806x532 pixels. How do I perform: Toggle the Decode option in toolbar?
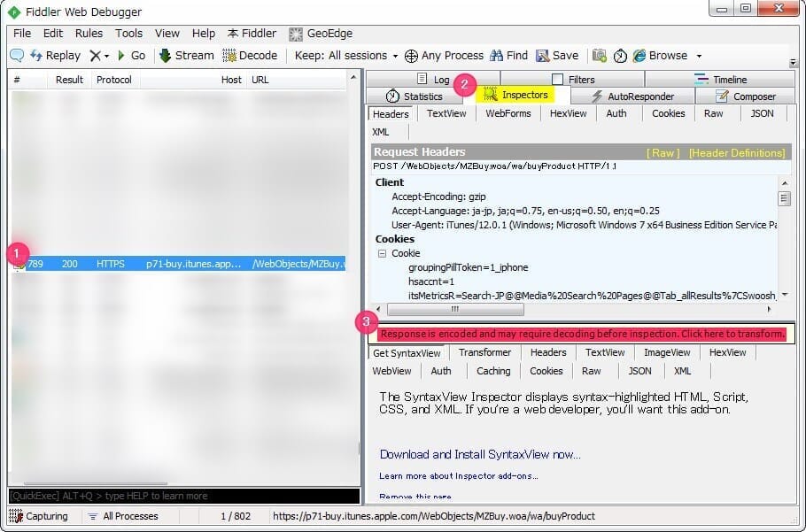[250, 56]
